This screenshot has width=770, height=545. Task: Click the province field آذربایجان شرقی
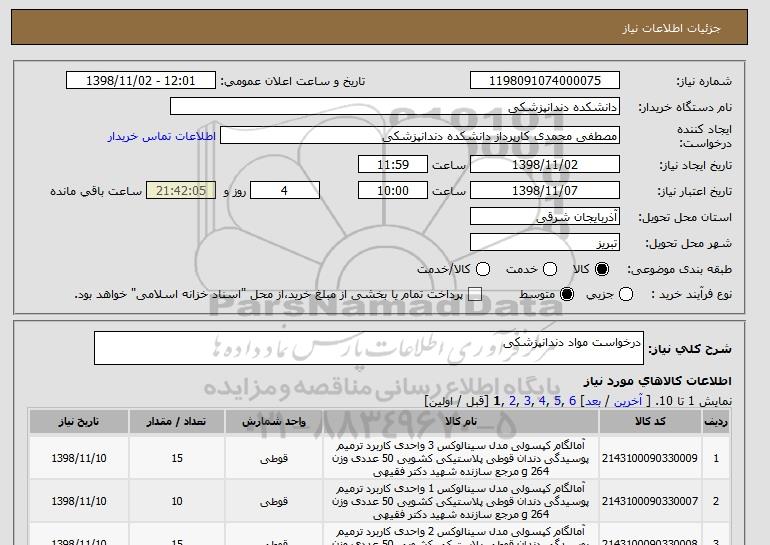tap(545, 217)
